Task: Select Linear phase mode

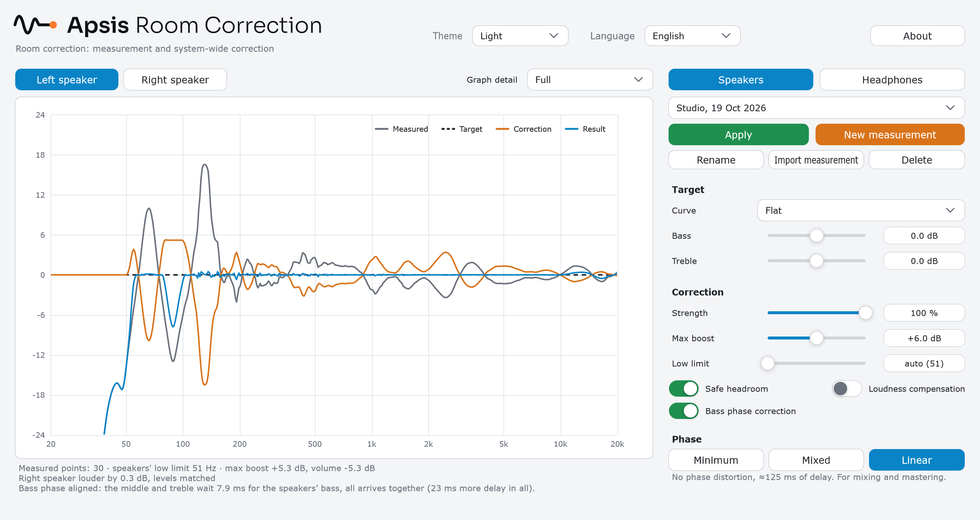Action: click(x=917, y=460)
